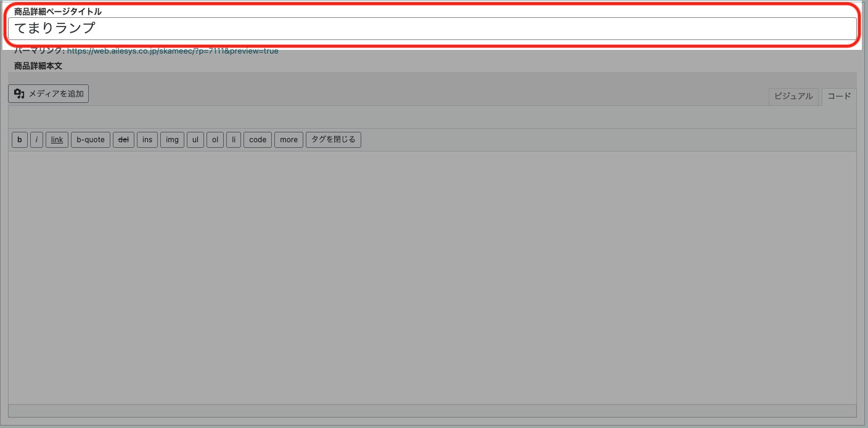Viewport: 868px width, 428px height.
Task: Switch to the コード editor tab
Action: coord(839,97)
